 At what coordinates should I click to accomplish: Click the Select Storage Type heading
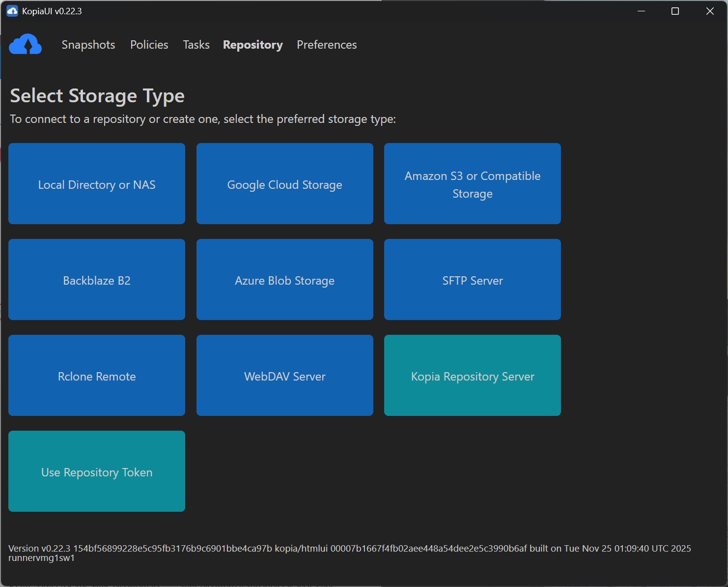[97, 96]
